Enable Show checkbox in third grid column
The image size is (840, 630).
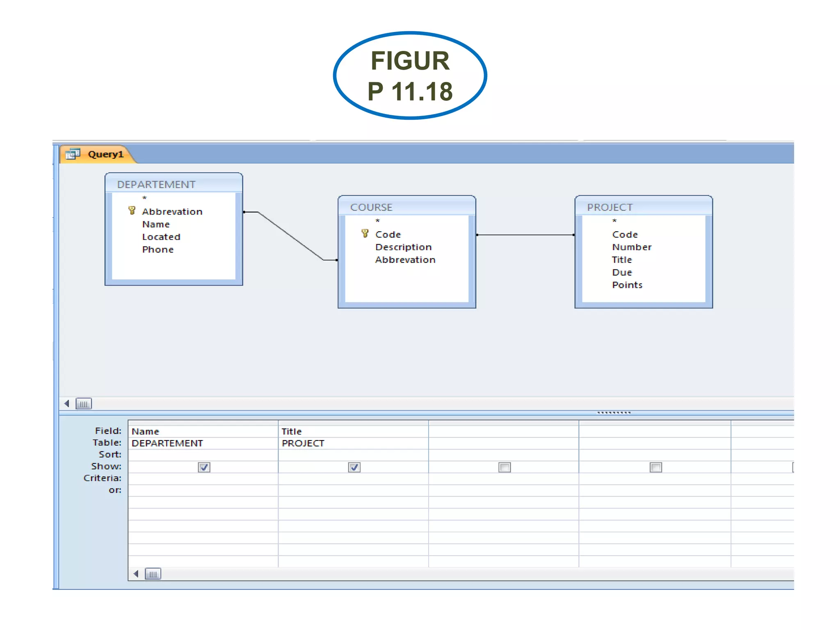(x=504, y=467)
